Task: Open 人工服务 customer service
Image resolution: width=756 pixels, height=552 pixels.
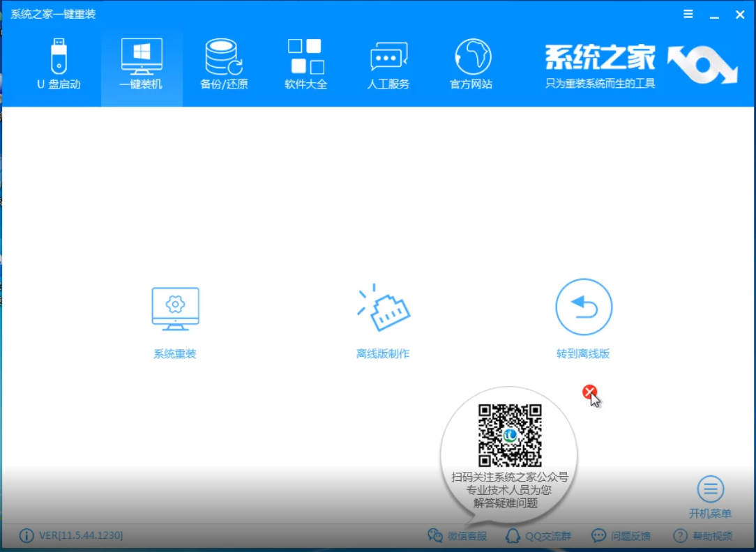Action: point(388,65)
